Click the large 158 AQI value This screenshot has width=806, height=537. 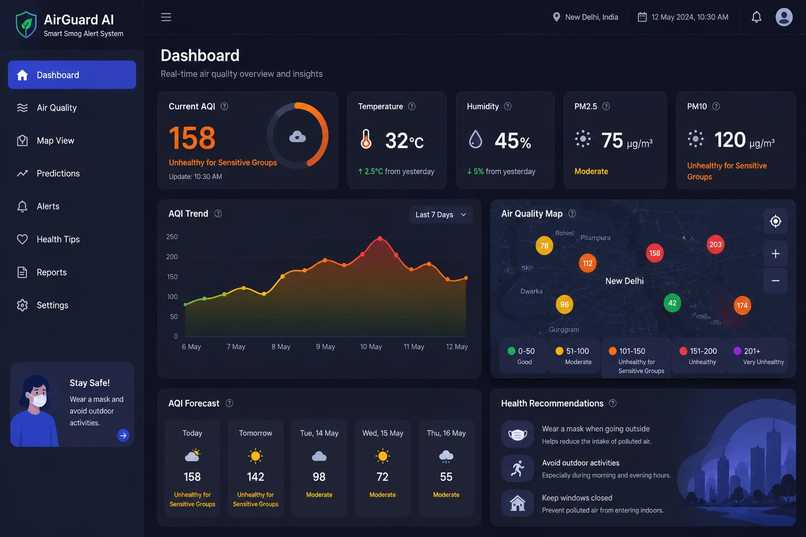192,138
